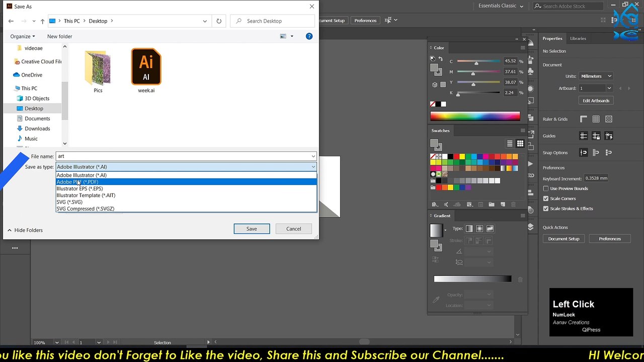Change view layout in Save As dialog
Screen dimensions: 644x362
(x=283, y=36)
